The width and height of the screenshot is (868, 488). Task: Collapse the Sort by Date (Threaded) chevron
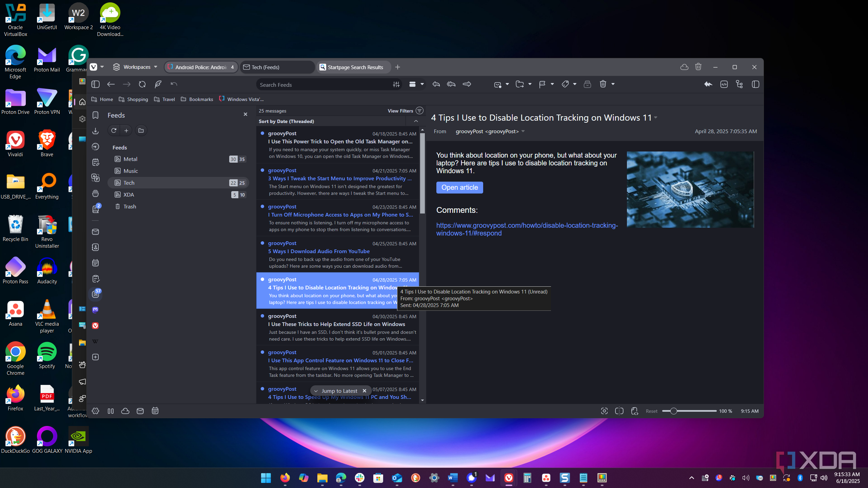coord(416,121)
